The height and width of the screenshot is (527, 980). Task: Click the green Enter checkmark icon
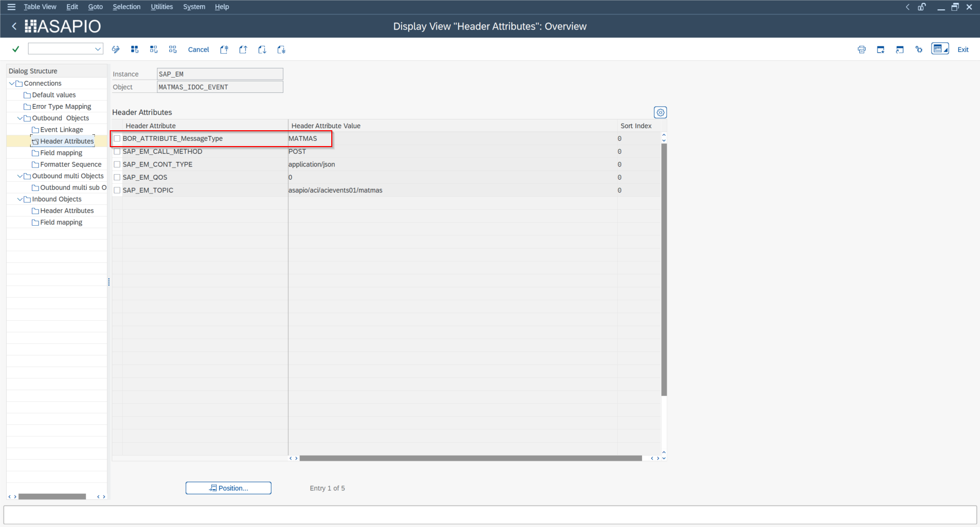click(16, 49)
